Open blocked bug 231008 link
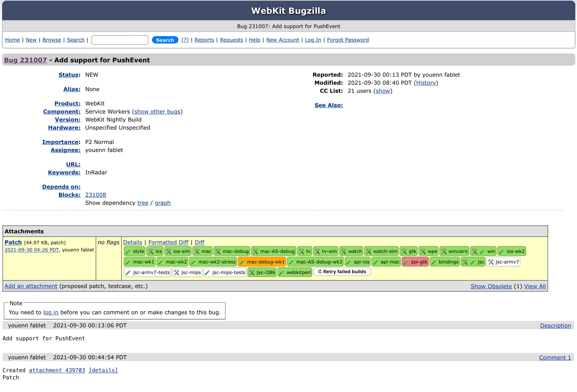Image resolution: width=577 pixels, height=392 pixels. point(96,195)
